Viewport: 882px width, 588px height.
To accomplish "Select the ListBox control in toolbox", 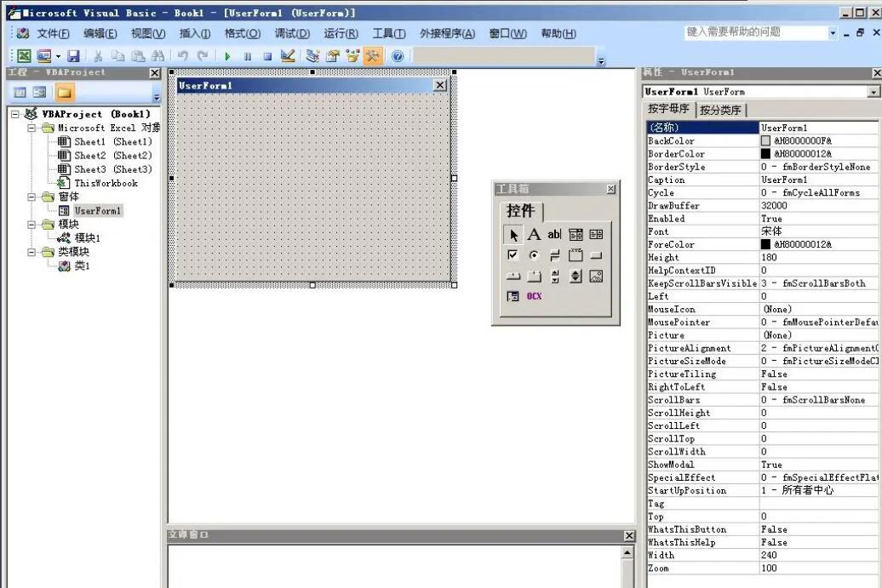I will [x=596, y=234].
